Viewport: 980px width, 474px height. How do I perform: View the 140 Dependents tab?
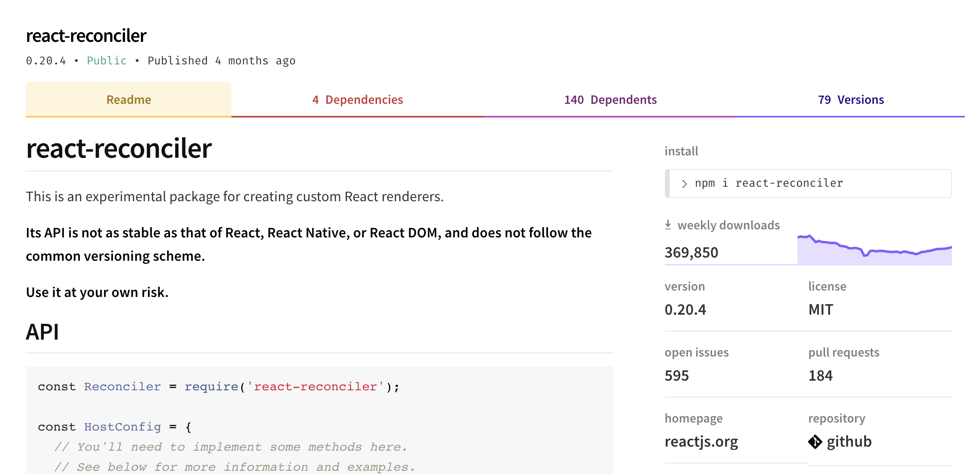(610, 100)
